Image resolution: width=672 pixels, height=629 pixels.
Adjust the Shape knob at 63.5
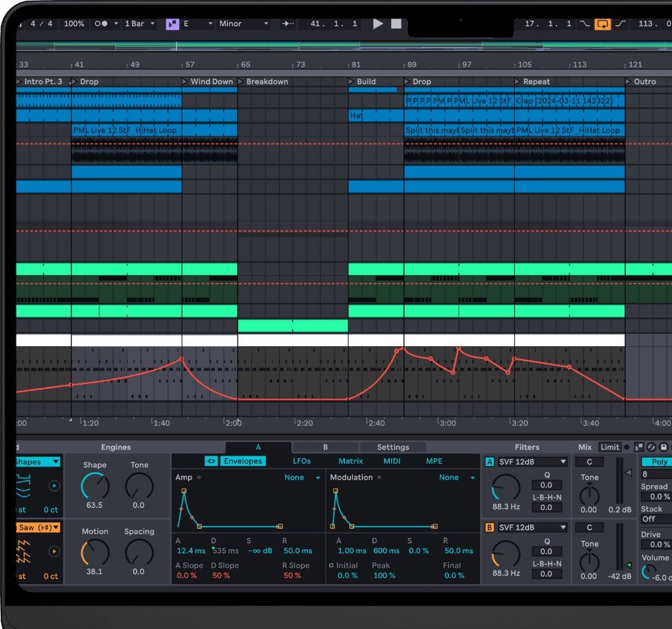point(95,487)
